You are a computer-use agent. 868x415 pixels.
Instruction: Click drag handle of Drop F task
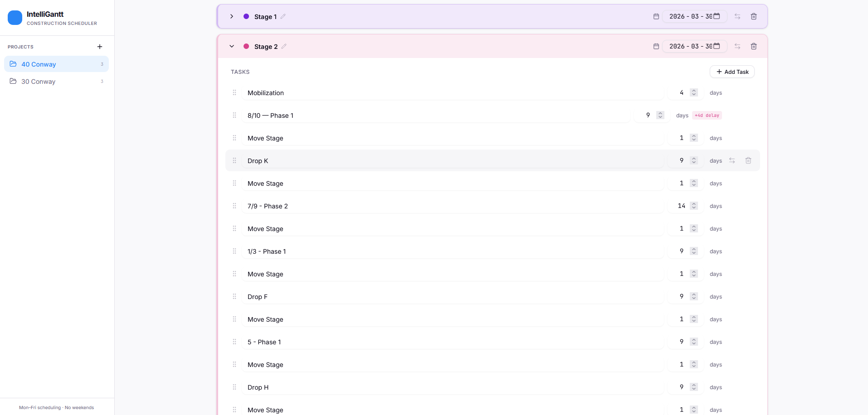point(234,296)
